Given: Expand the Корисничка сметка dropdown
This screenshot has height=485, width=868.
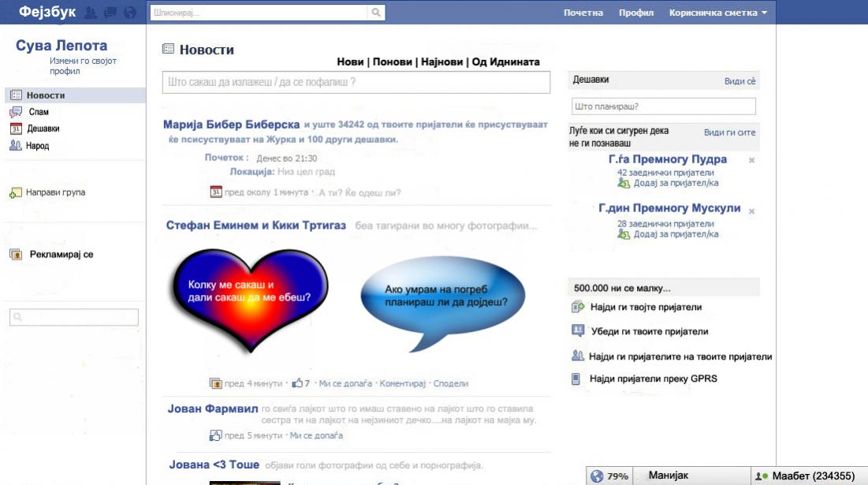Looking at the screenshot, I should (x=718, y=12).
